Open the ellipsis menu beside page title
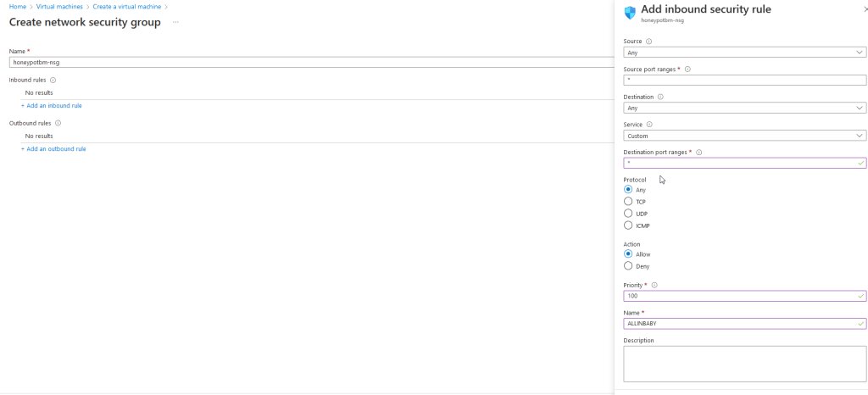 pyautogui.click(x=175, y=22)
